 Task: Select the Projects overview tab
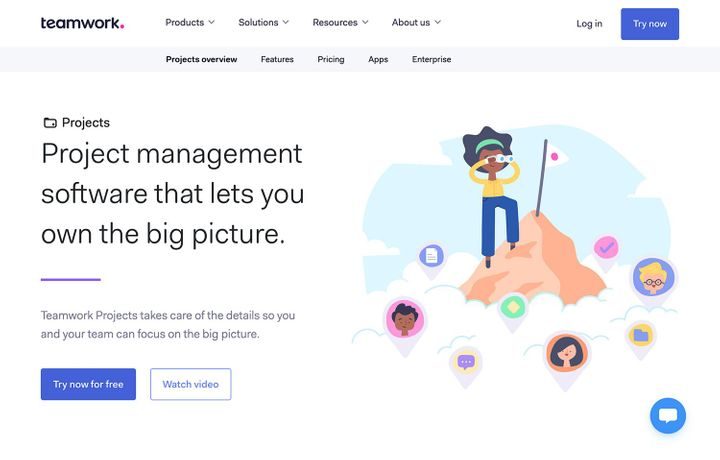coord(202,59)
